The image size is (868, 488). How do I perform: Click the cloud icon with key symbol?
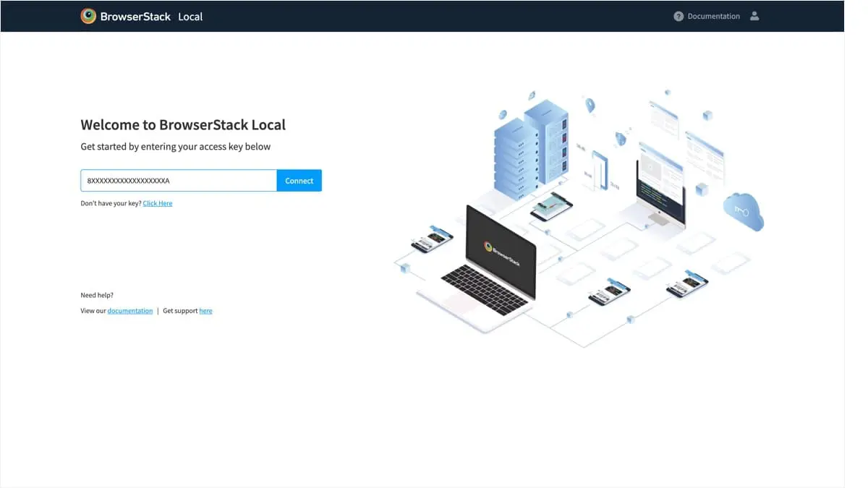click(x=743, y=211)
